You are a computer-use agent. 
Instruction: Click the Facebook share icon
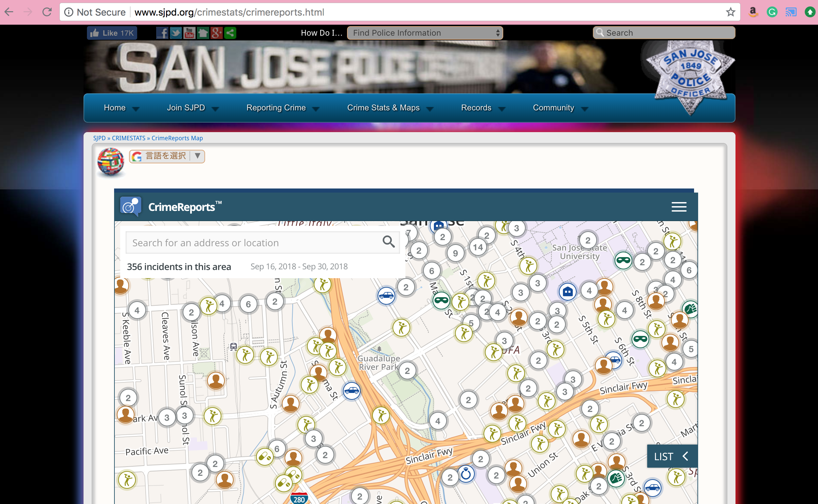tap(162, 33)
